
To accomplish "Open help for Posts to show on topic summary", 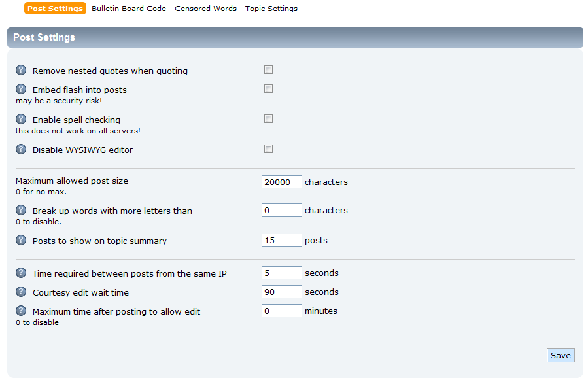I will [21, 240].
